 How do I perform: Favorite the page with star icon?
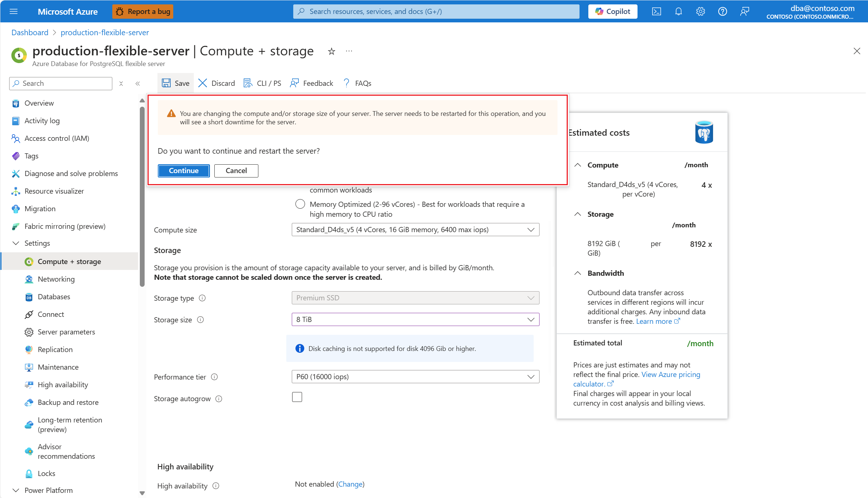331,51
